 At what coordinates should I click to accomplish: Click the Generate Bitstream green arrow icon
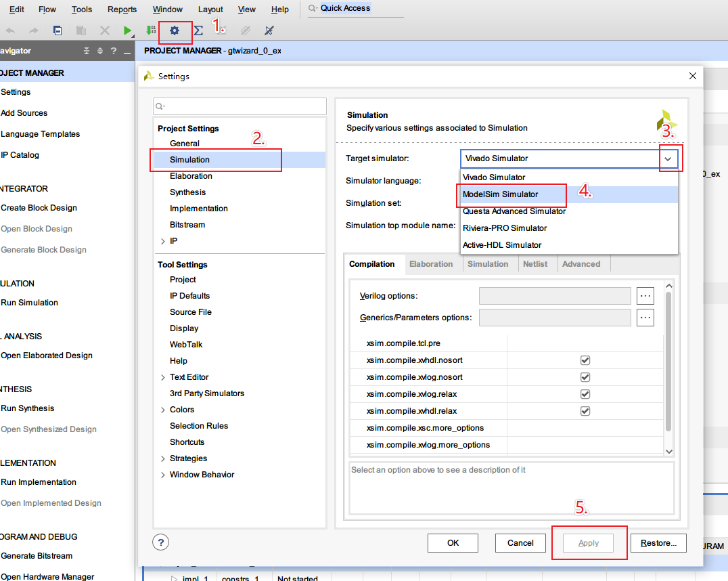(150, 30)
